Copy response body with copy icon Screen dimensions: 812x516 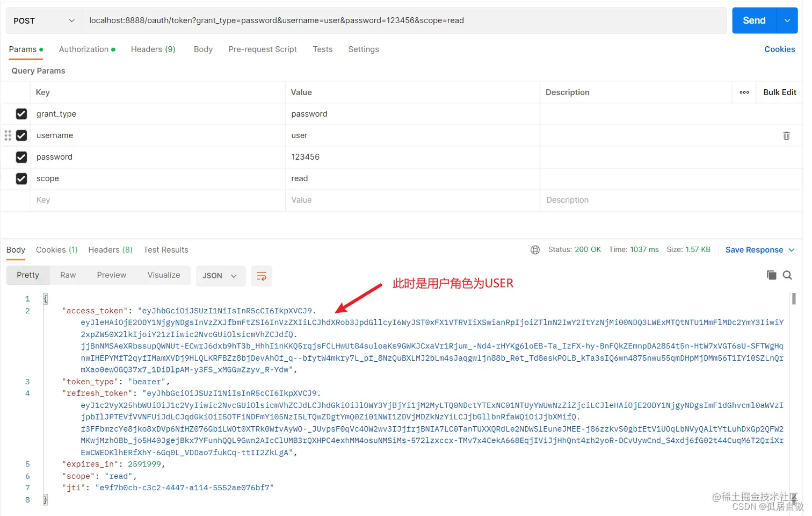click(x=772, y=275)
